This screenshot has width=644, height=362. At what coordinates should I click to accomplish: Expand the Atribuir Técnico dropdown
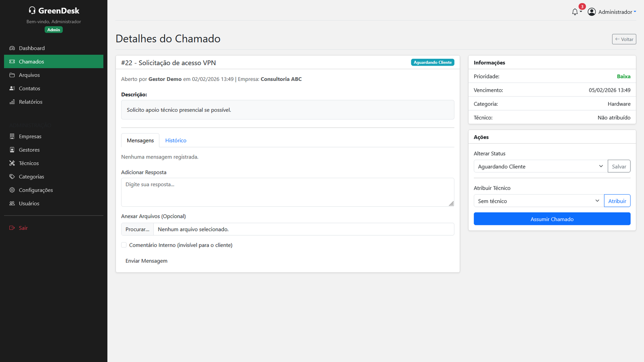(x=539, y=201)
